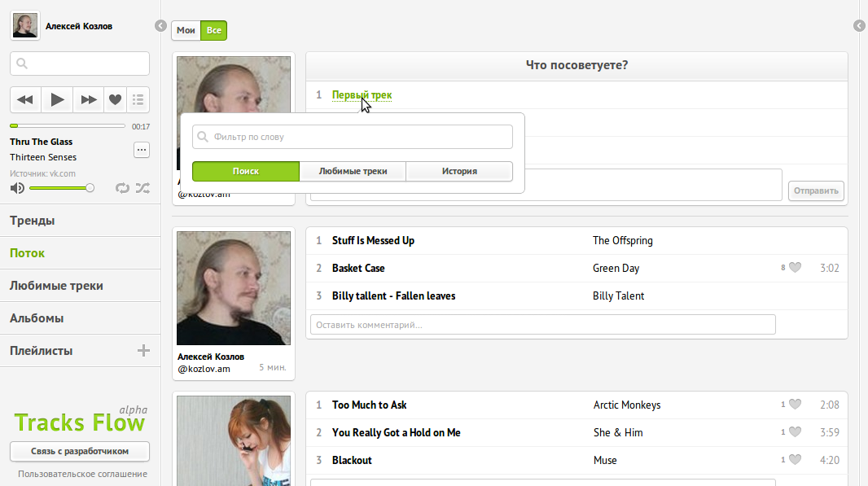
Task: Skip to the next track
Action: [x=87, y=99]
